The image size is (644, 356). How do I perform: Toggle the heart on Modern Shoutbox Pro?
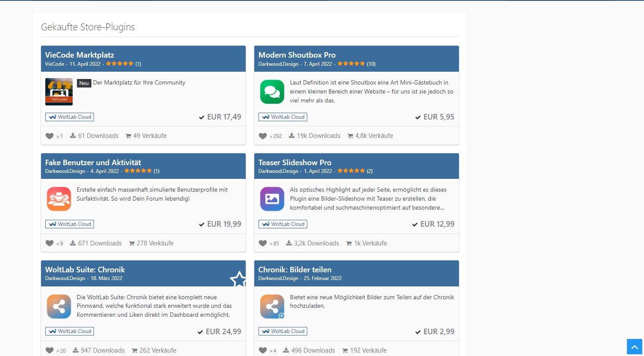coord(263,136)
